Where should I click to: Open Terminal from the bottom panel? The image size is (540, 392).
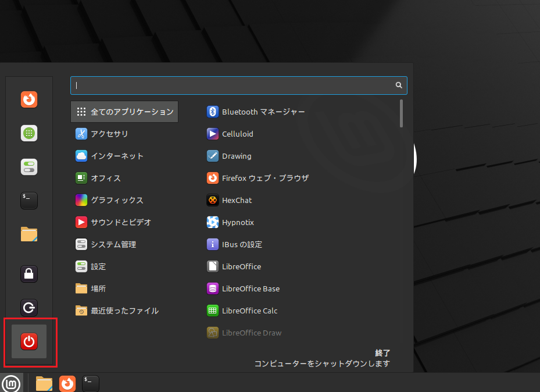91,383
